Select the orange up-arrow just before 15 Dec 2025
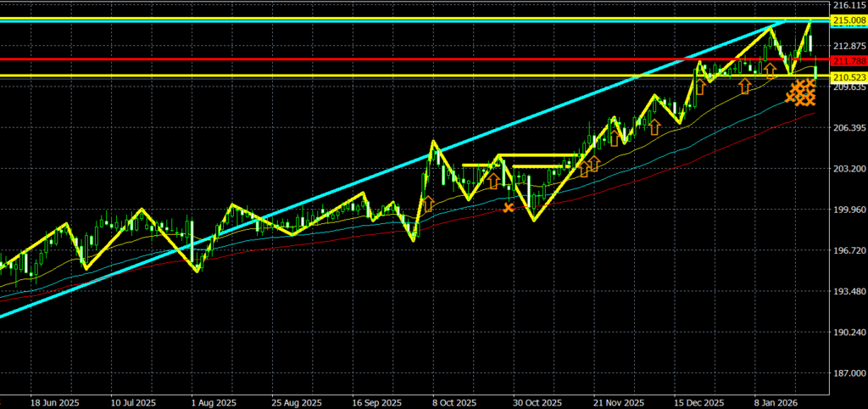868x409 pixels. (x=654, y=127)
